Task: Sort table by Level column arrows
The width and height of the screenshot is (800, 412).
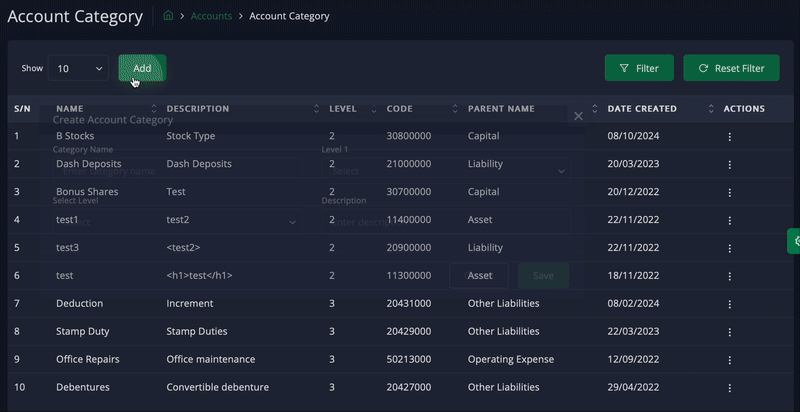Action: tap(373, 109)
